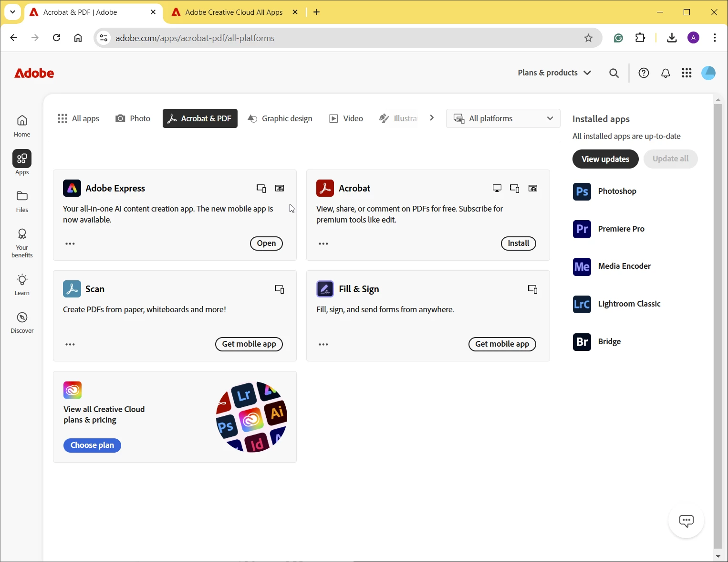Switch to Adobe Creative Cloud All Apps browser tab
The width and height of the screenshot is (728, 562).
pos(234,12)
